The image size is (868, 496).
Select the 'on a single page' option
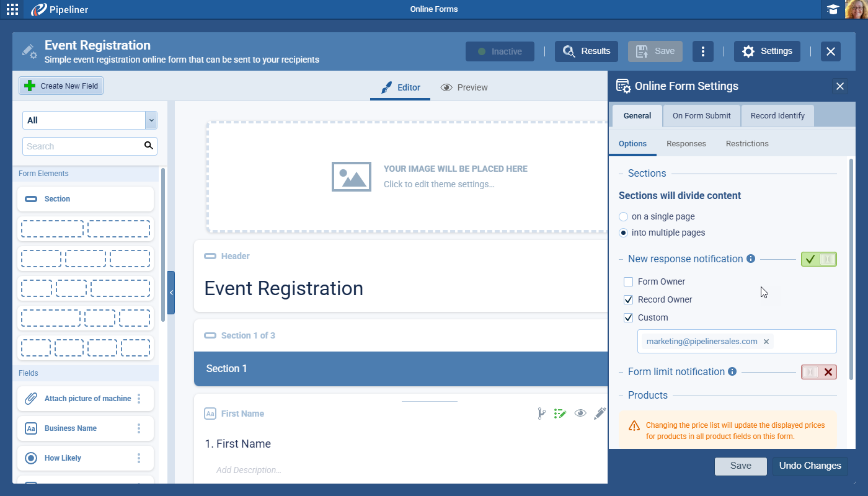[624, 216]
